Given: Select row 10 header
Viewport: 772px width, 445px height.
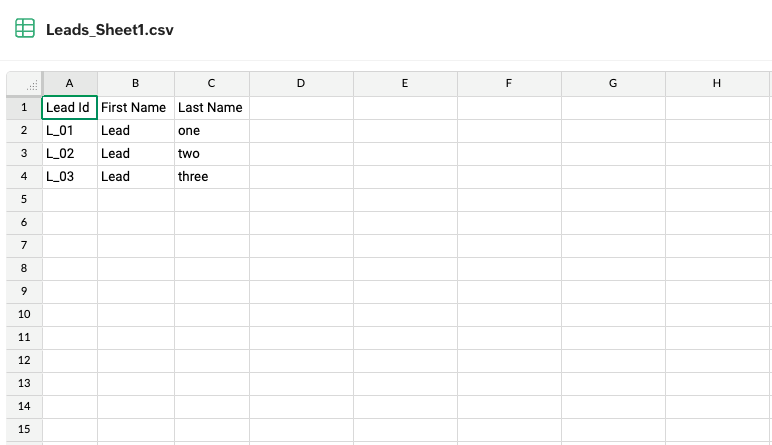Looking at the screenshot, I should [x=24, y=315].
